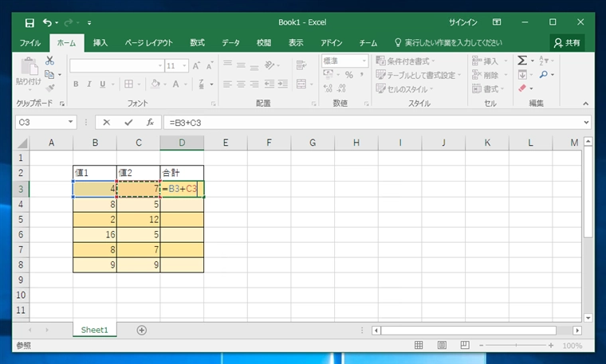Cancel the formula entry with X button

coord(107,123)
